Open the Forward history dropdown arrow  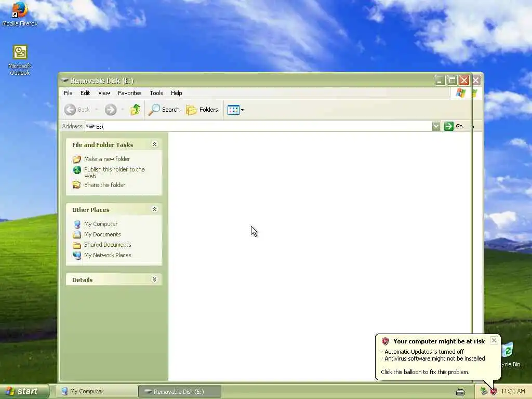(123, 110)
